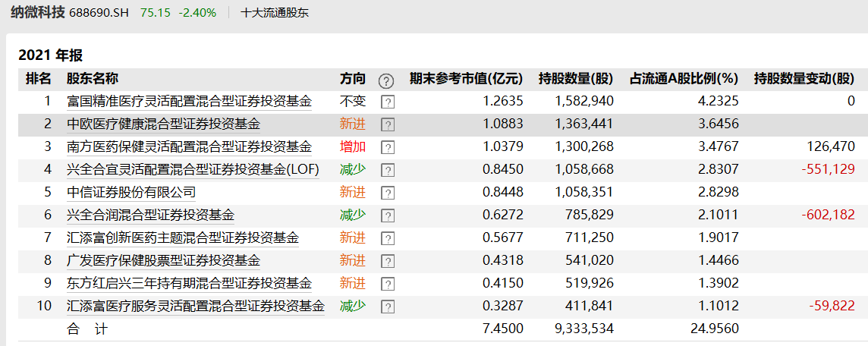
Task: Click the question icon in the 东方红启兴 row
Action: pyautogui.click(x=388, y=284)
